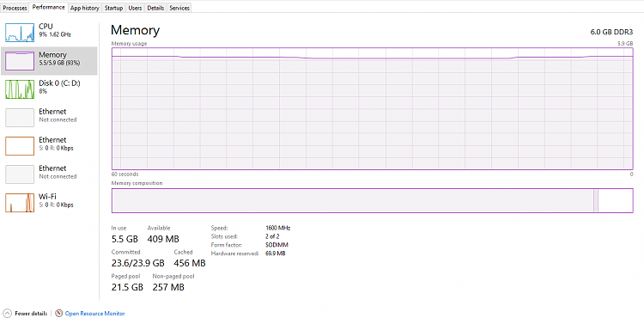Click the Fewer details button text
The width and height of the screenshot is (644, 324).
pyautogui.click(x=31, y=314)
